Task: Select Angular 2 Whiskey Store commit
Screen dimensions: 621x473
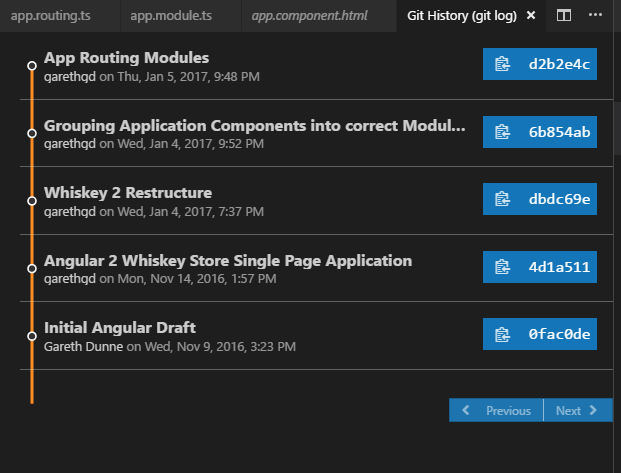Action: click(227, 260)
